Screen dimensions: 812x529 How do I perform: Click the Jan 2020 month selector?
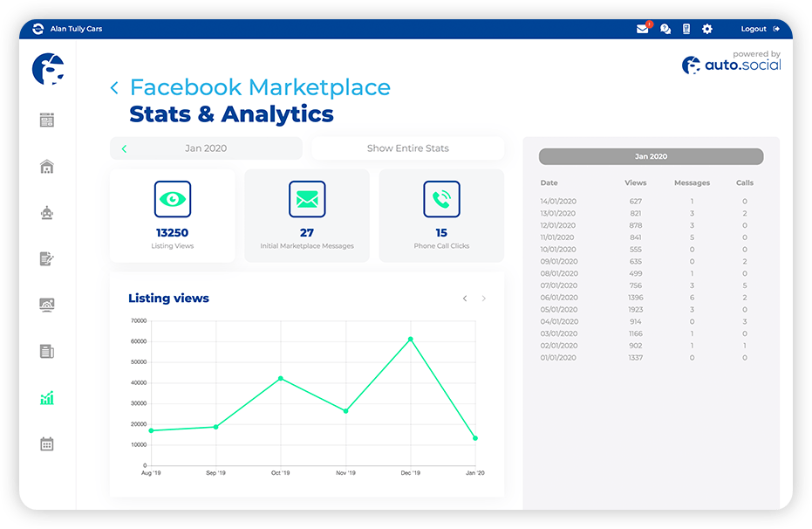coord(206,148)
